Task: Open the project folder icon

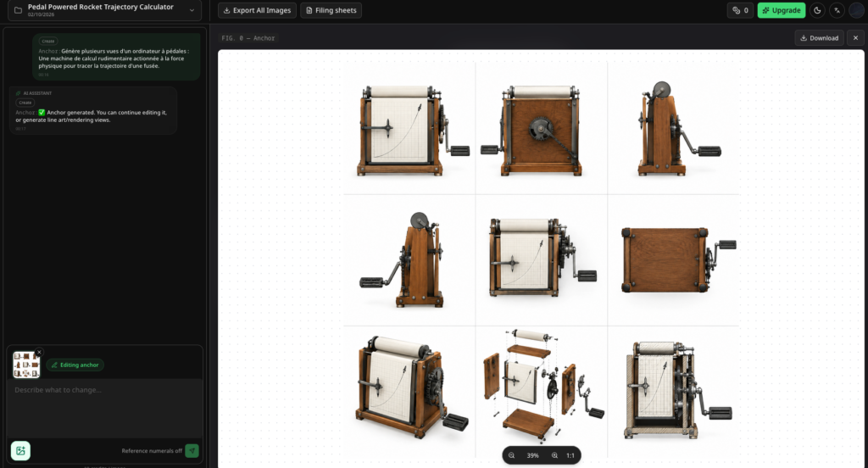Action: (x=18, y=10)
